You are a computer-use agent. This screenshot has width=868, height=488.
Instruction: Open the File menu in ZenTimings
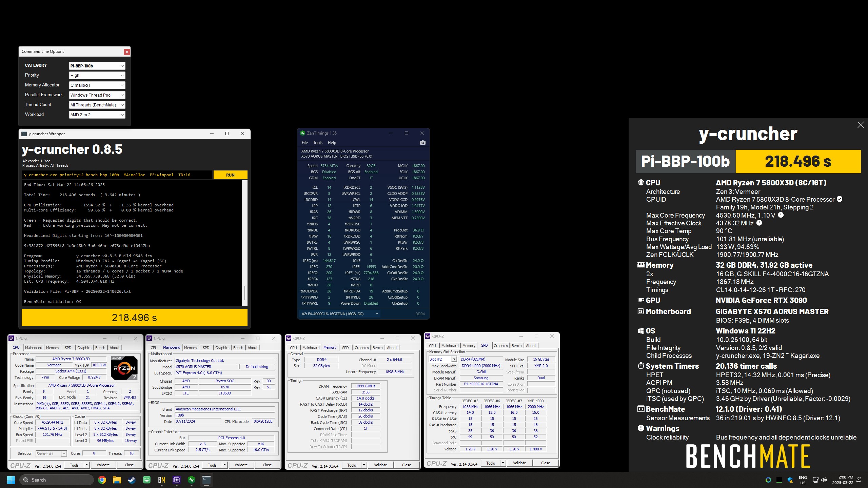click(305, 143)
